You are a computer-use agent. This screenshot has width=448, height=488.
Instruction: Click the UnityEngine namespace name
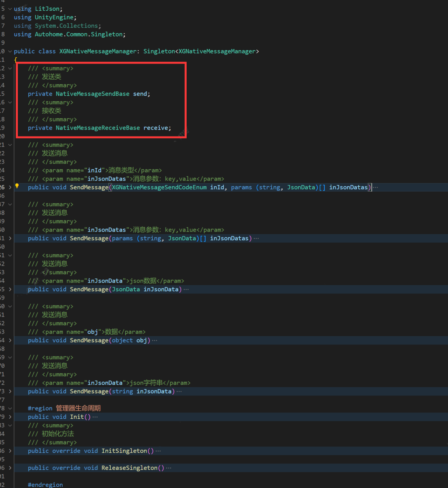tap(54, 17)
